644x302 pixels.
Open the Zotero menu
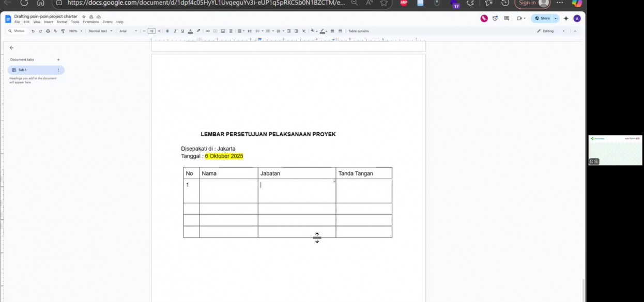108,22
